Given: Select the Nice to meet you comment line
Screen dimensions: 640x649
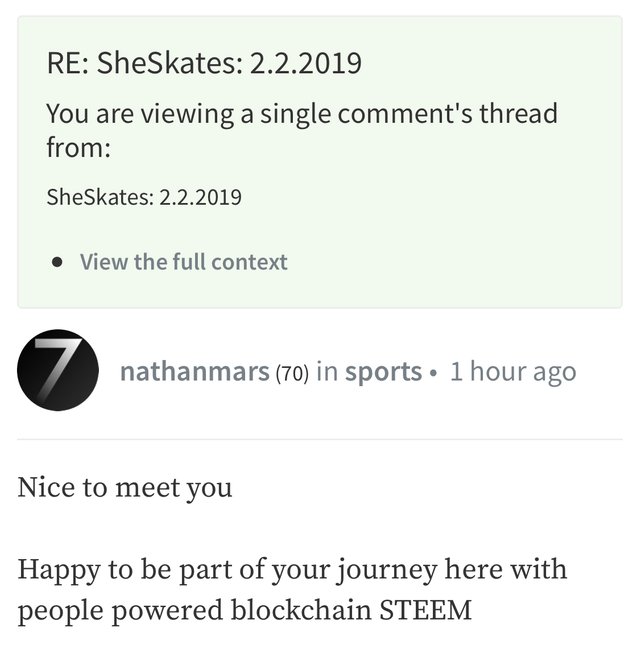Looking at the screenshot, I should pos(125,488).
